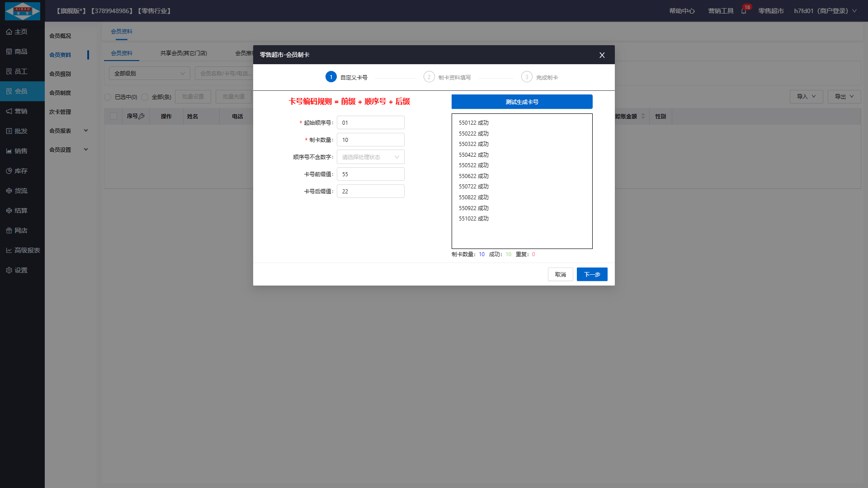The width and height of the screenshot is (868, 488).
Task: Click the 卡号前缀值 input field
Action: 370,174
